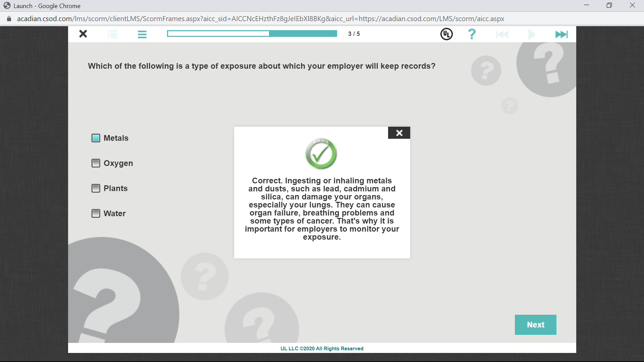Click the 3 / 5 page counter
The height and width of the screenshot is (362, 644).
(x=354, y=34)
